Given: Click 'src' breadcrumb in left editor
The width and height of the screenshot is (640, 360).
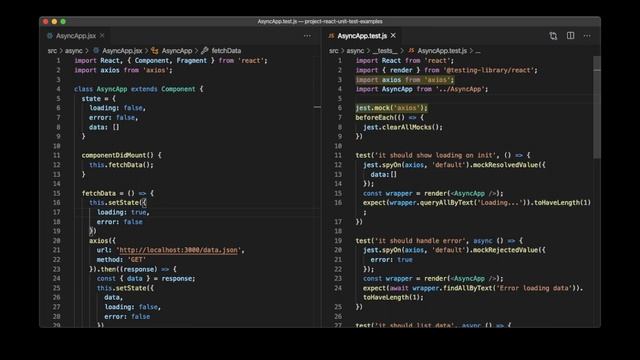Looking at the screenshot, I should [52, 51].
